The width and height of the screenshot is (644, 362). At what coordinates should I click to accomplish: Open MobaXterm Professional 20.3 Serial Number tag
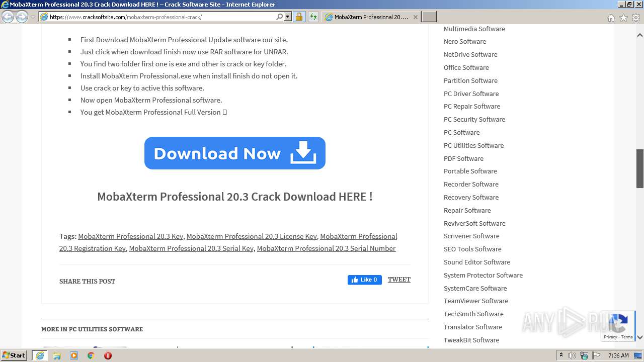click(326, 248)
